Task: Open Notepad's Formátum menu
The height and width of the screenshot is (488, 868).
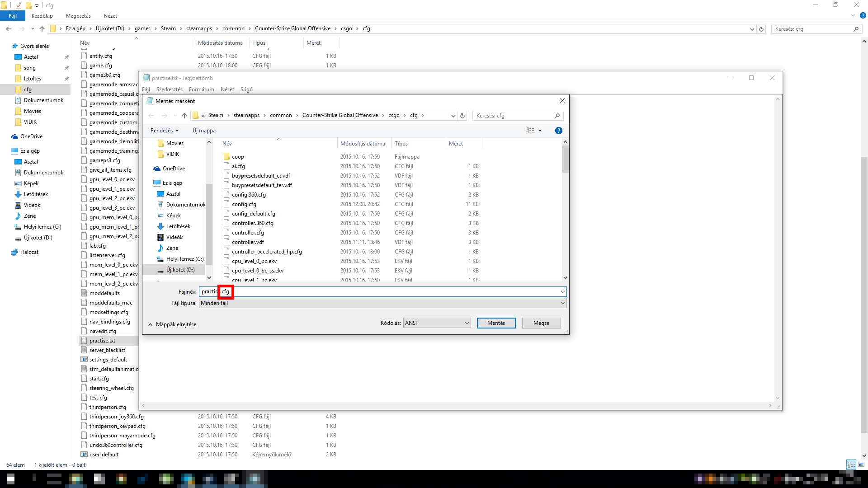Action: 201,89
